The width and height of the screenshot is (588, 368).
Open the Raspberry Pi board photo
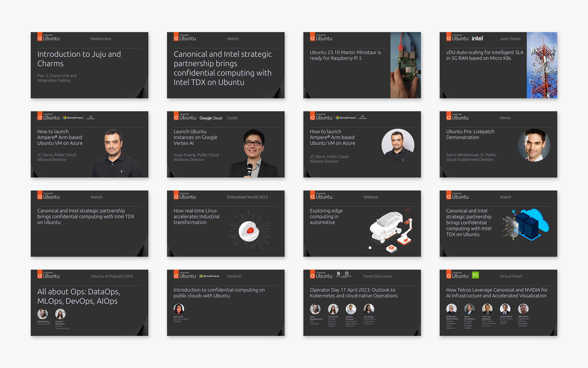[x=405, y=65]
